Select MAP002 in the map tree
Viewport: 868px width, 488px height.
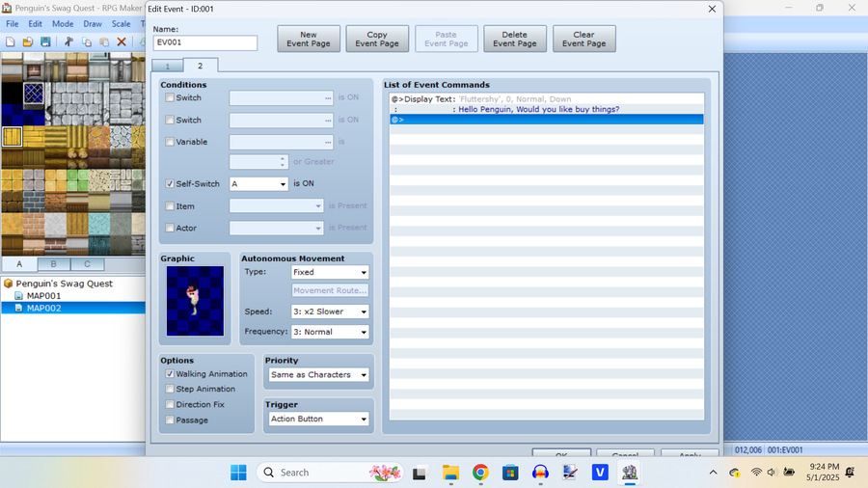(x=43, y=309)
